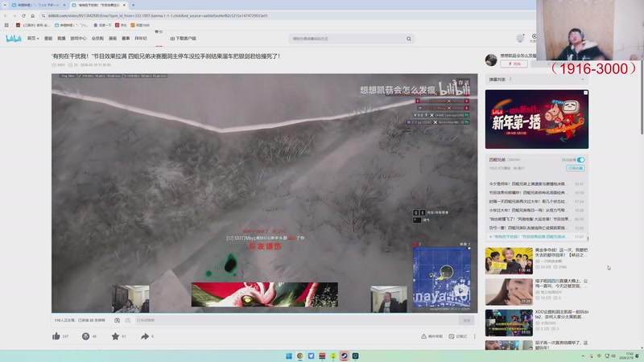Open the 拜年纪 header link
This screenshot has height=362, width=644.
[x=140, y=39]
